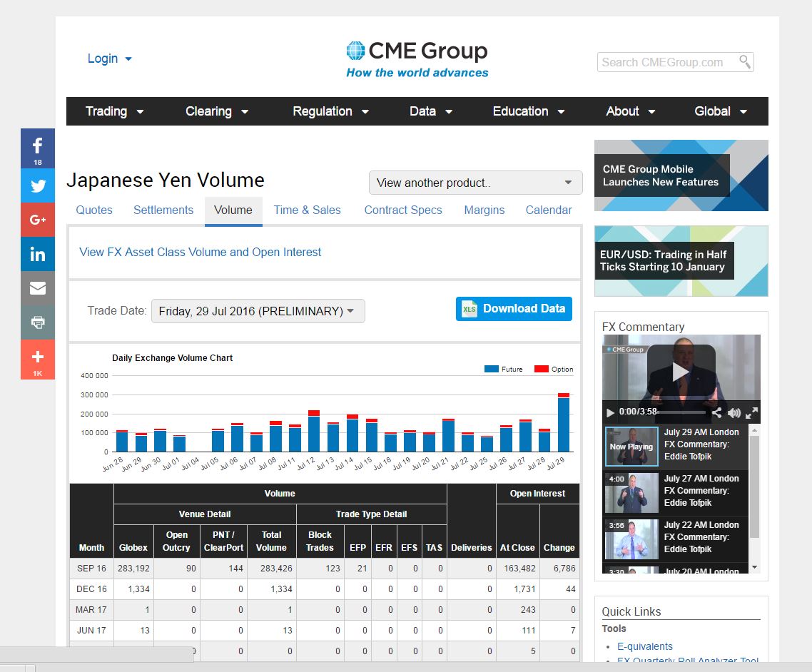
Task: Switch to the Settlements tab
Action: (x=163, y=210)
